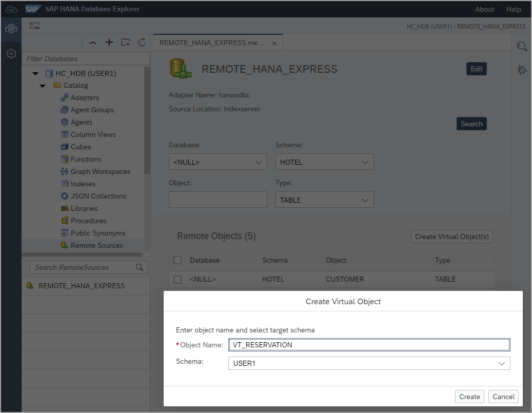Screen dimensions: 532x413
Task: Click the search icon in Search RemoteSources
Action: 140,267
